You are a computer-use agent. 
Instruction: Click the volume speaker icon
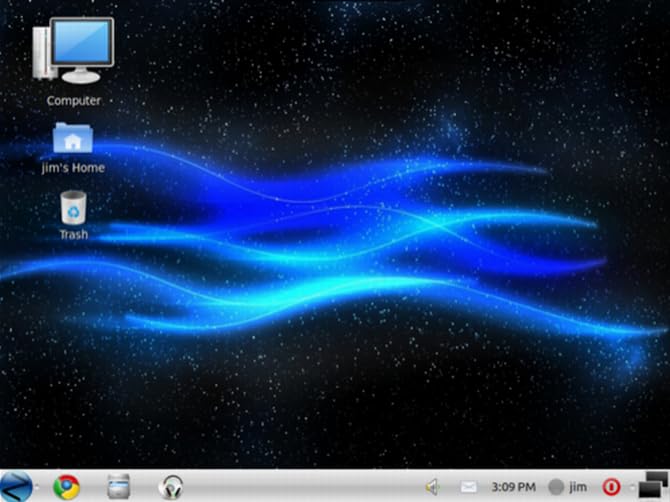coord(432,487)
